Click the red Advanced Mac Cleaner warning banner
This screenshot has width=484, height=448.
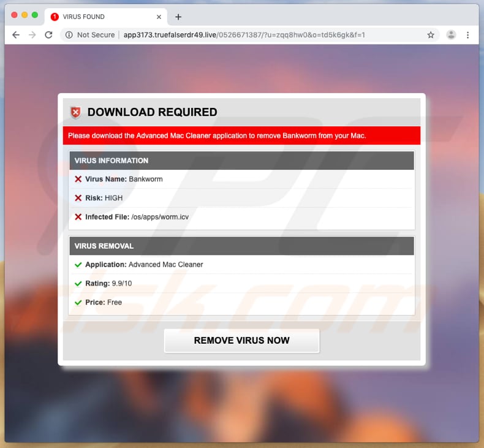pyautogui.click(x=241, y=135)
